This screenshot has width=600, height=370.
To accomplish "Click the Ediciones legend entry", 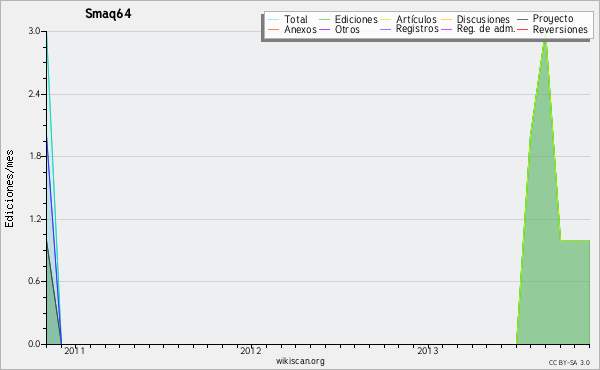I will click(x=356, y=19).
